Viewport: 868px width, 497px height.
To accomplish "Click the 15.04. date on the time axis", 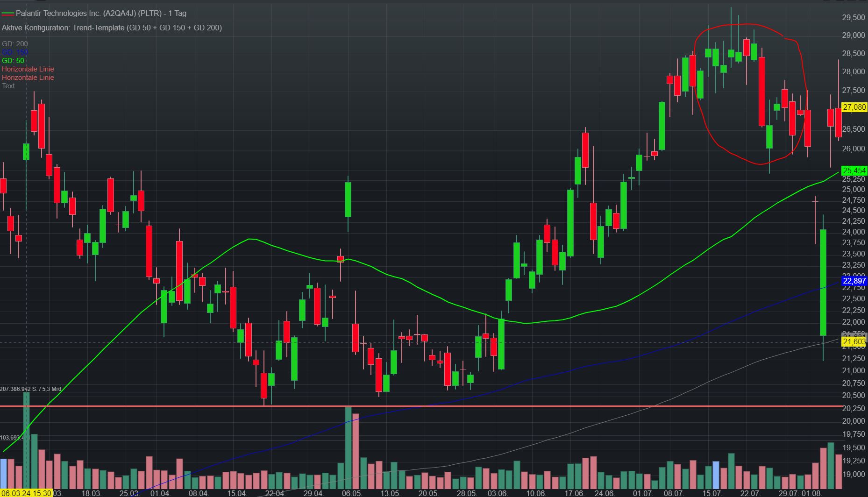I will pos(236,493).
